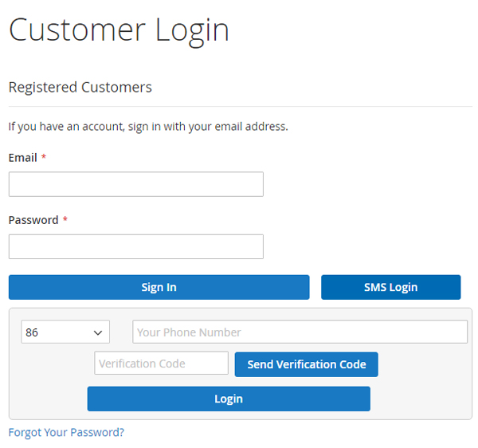Click the Password field label
Viewport: 478px width, 448px height.
click(33, 220)
